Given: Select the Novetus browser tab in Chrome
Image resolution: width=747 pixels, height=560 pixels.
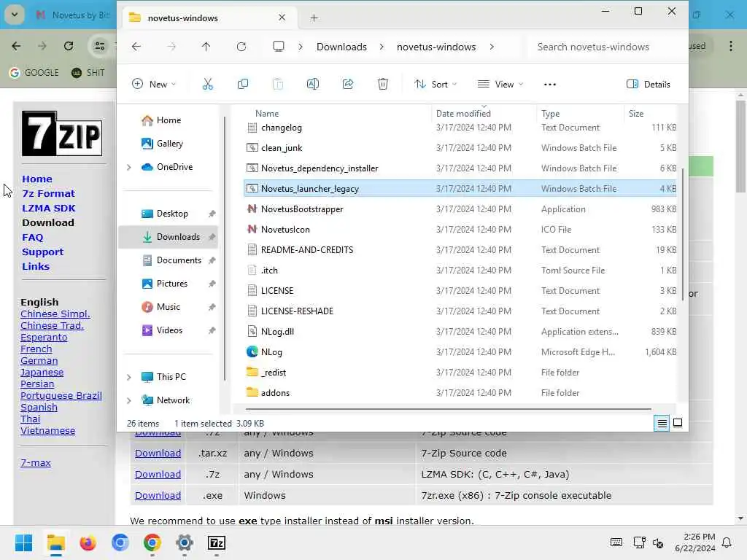Looking at the screenshot, I should 74,15.
